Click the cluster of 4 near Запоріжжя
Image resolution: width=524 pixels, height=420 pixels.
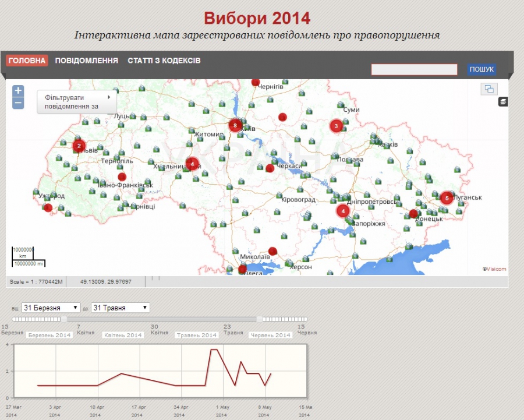coord(344,211)
